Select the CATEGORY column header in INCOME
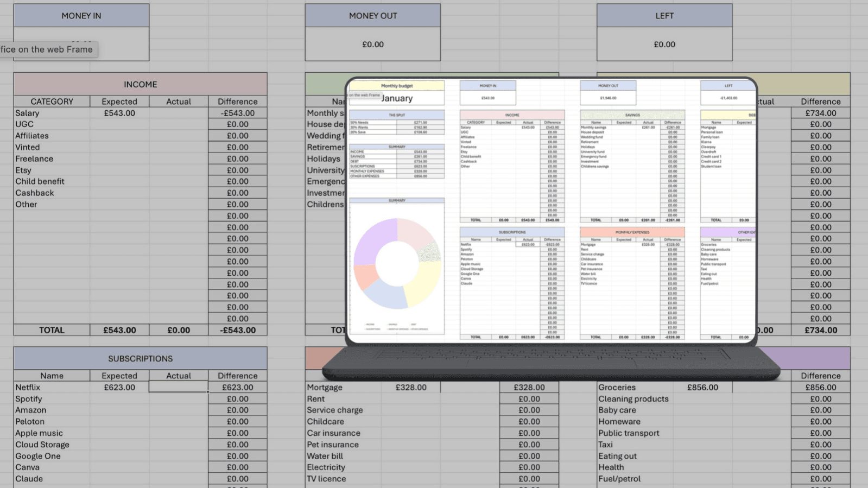Viewport: 868px width, 488px height. [52, 102]
